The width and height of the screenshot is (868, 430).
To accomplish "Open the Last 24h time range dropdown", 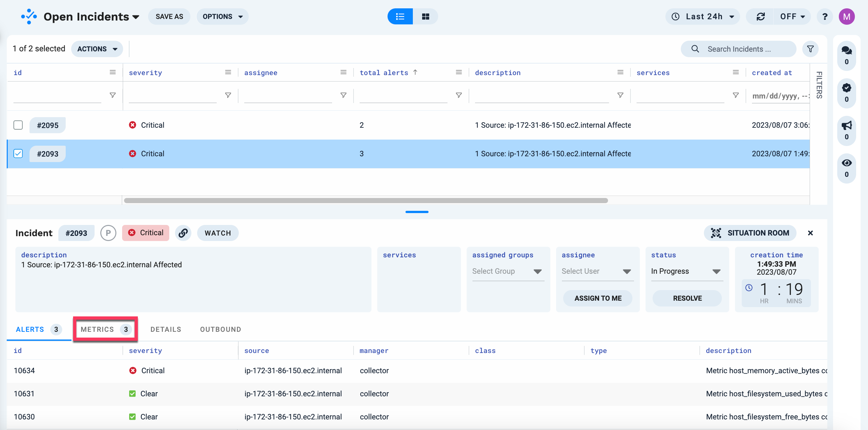I will [x=702, y=16].
